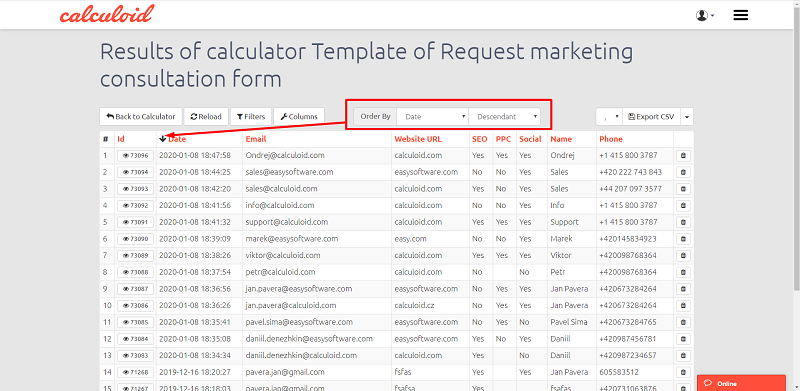Sort by the PPC column header
This screenshot has width=800, height=391.
coord(503,139)
